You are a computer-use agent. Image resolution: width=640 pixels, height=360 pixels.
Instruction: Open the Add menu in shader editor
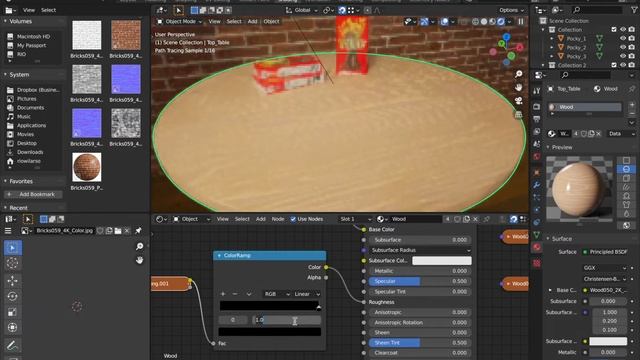[x=260, y=219]
